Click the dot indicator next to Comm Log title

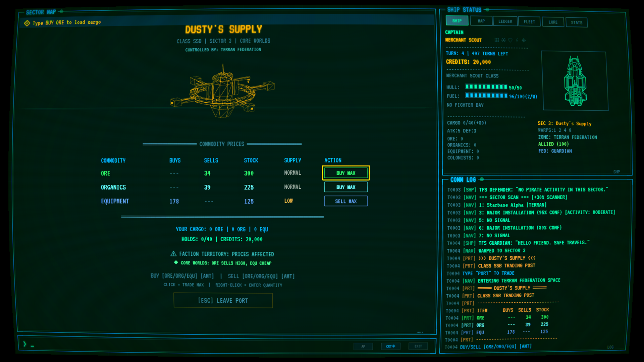482,179
